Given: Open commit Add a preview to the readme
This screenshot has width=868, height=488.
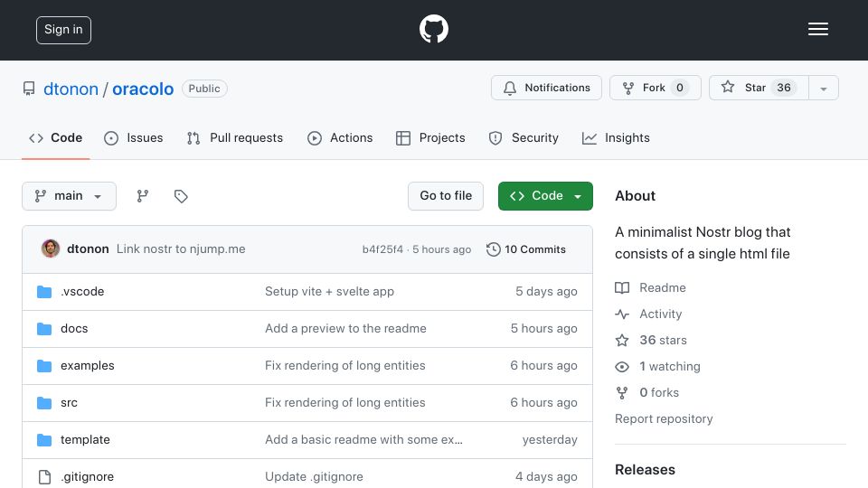Looking at the screenshot, I should [345, 329].
